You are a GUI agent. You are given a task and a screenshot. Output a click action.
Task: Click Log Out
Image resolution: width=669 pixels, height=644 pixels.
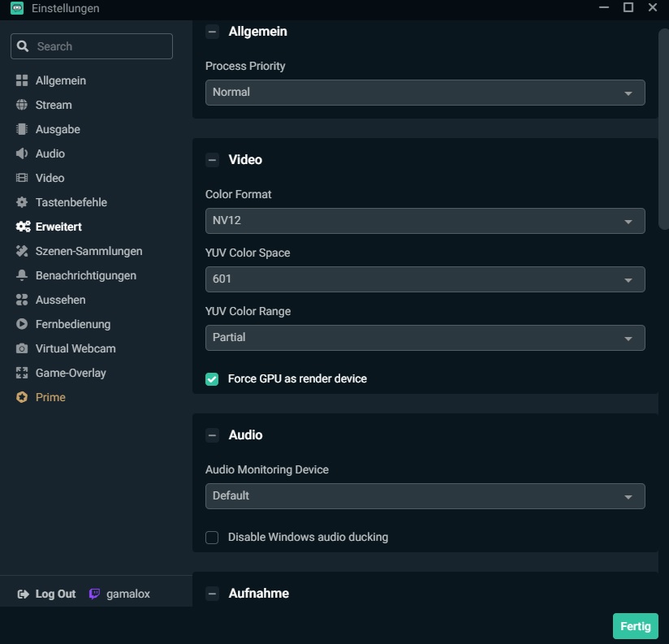click(47, 594)
